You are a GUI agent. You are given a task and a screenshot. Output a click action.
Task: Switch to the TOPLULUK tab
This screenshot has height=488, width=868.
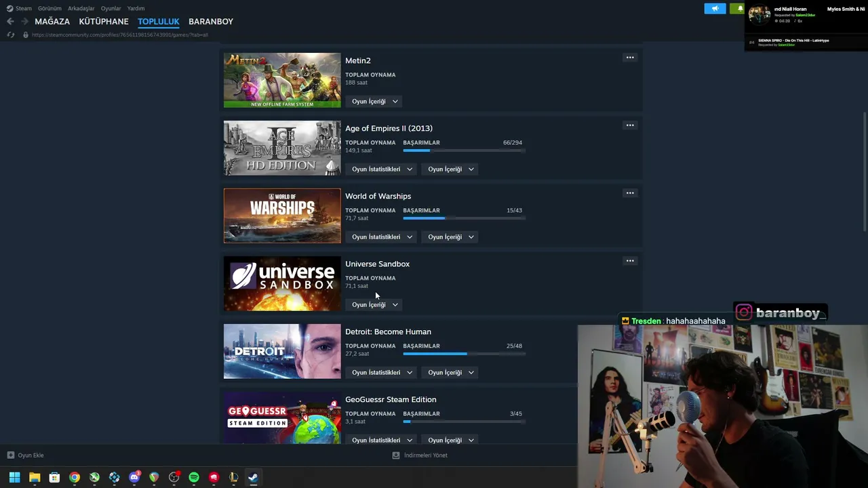tap(159, 22)
